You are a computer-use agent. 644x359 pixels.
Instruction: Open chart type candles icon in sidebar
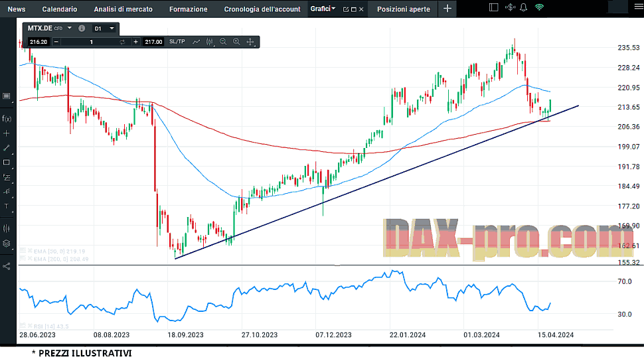[x=6, y=228]
